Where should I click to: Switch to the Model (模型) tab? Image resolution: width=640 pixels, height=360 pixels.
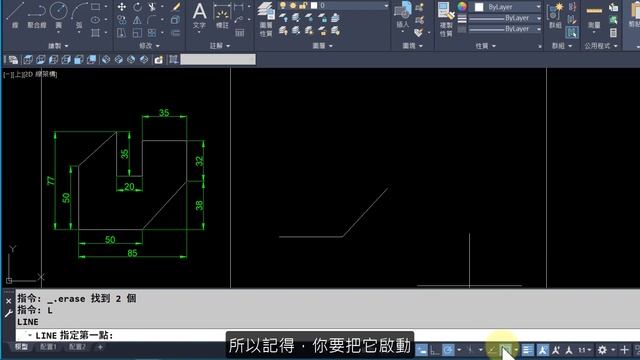pyautogui.click(x=21, y=347)
